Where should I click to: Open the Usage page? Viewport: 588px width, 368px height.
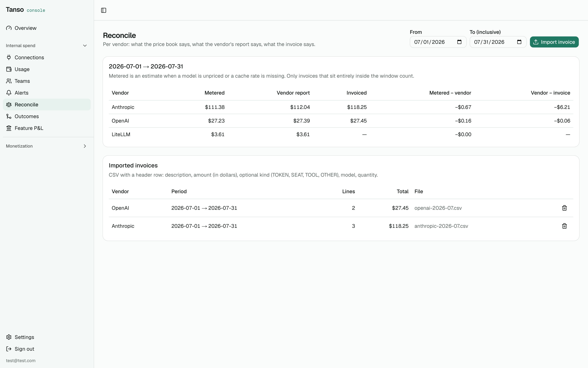point(47,69)
